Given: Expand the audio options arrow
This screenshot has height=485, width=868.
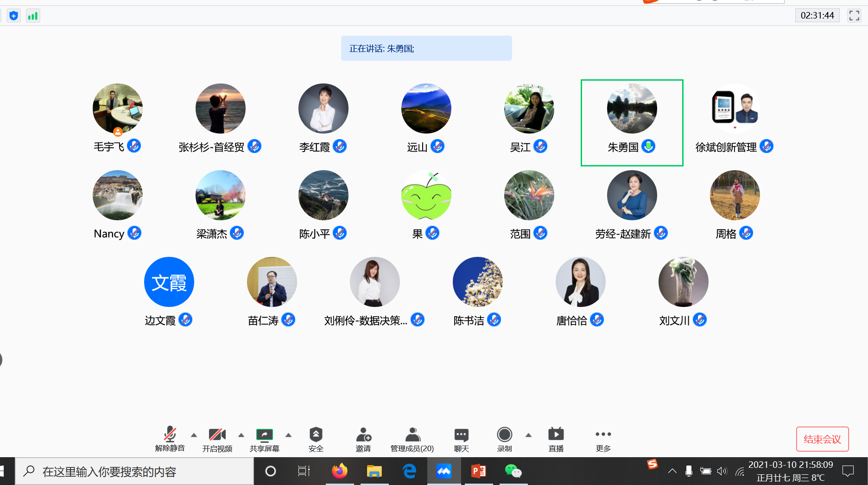Looking at the screenshot, I should (x=194, y=435).
